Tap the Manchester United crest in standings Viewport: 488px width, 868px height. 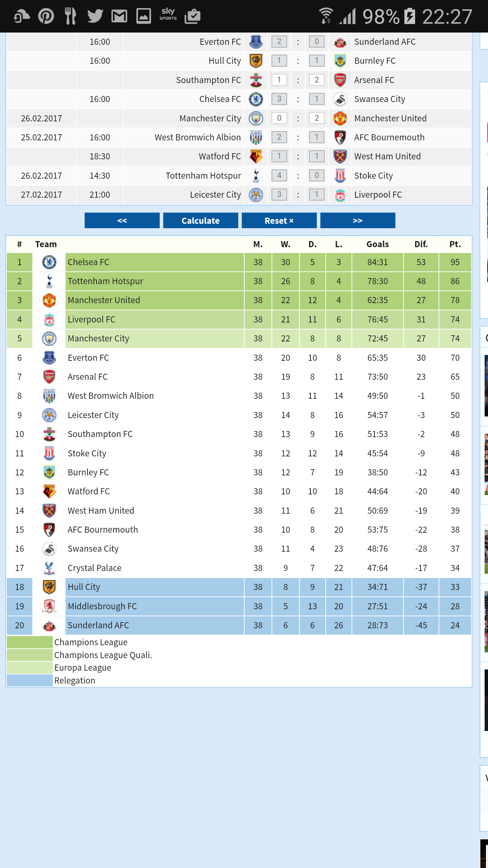click(49, 300)
